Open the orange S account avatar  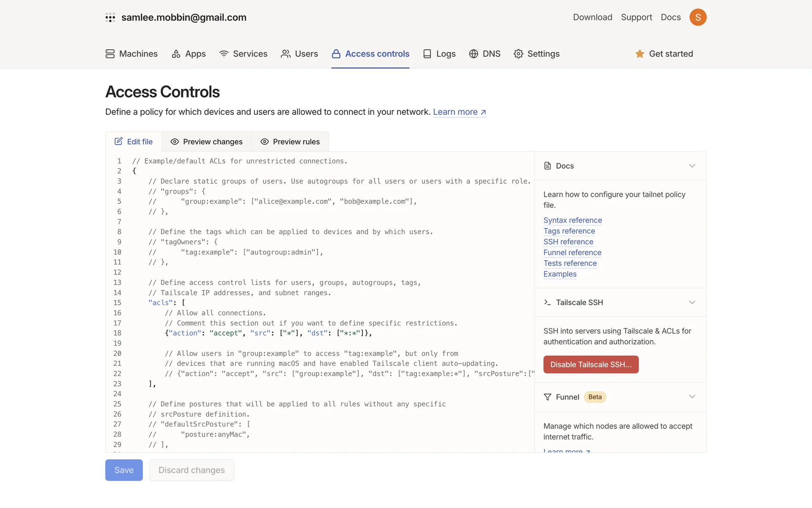click(697, 17)
